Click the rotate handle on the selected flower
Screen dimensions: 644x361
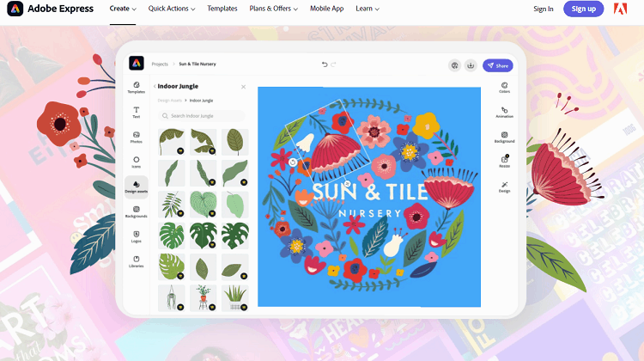pyautogui.click(x=293, y=162)
